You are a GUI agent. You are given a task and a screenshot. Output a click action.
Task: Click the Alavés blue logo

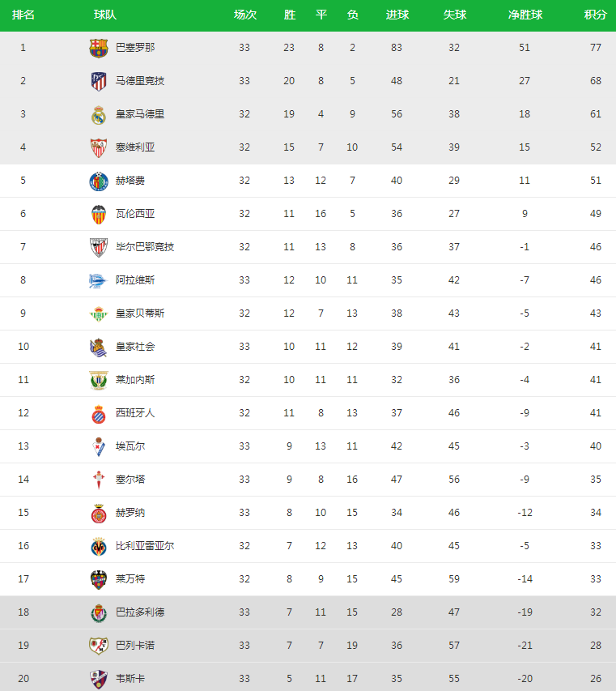(x=98, y=281)
